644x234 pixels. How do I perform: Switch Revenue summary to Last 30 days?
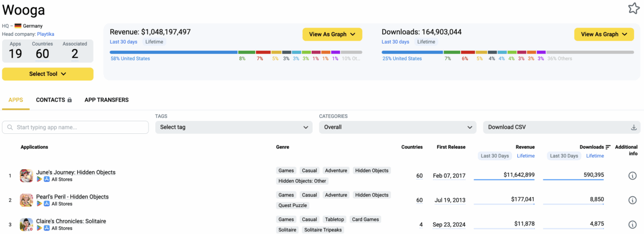pos(124,42)
